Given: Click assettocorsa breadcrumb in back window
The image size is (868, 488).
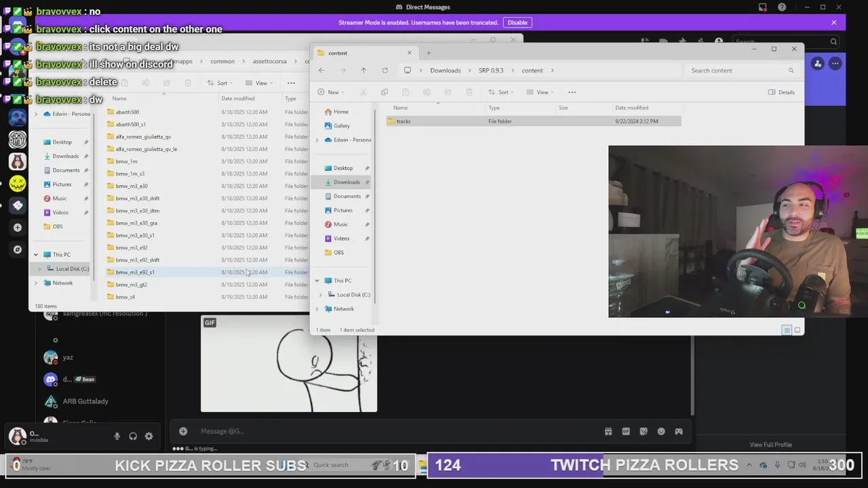Looking at the screenshot, I should [269, 61].
